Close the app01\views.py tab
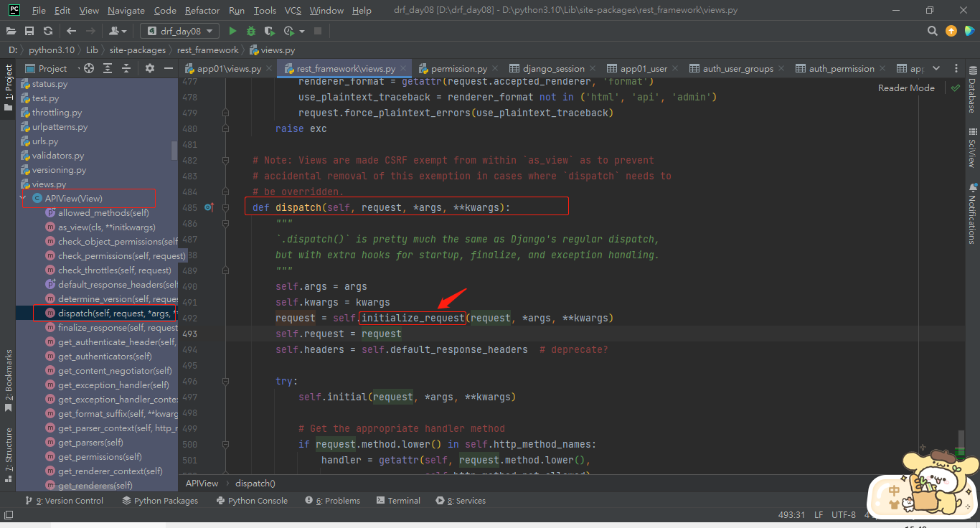The width and height of the screenshot is (980, 528). [268, 69]
